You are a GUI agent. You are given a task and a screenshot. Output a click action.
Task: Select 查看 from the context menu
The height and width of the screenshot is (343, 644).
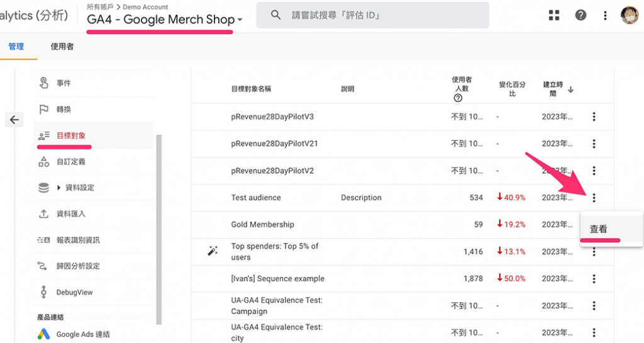click(598, 230)
